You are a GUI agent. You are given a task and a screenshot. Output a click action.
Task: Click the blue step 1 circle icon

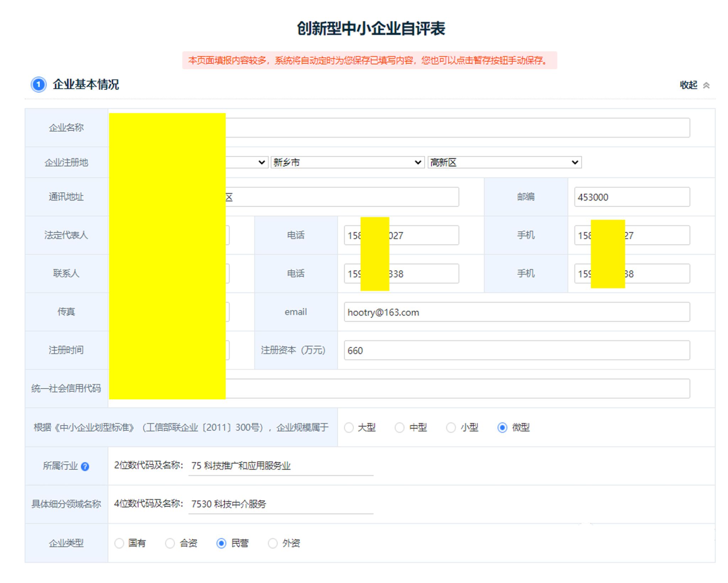coord(38,85)
